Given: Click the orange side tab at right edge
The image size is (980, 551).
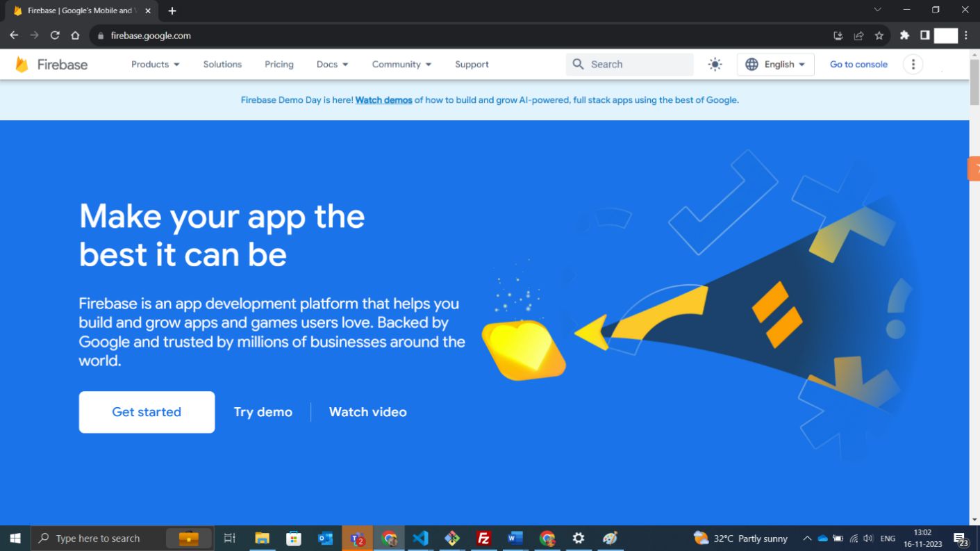Looking at the screenshot, I should click(974, 169).
